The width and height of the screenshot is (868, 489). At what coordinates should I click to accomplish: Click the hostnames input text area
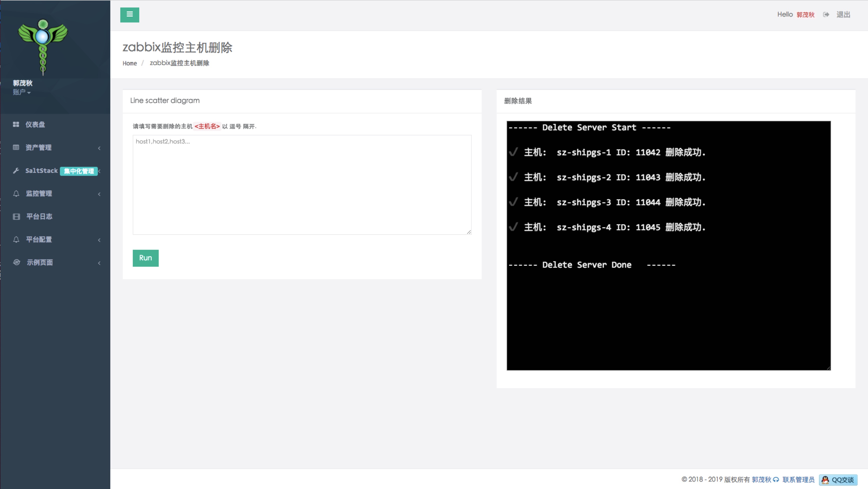[x=301, y=185]
